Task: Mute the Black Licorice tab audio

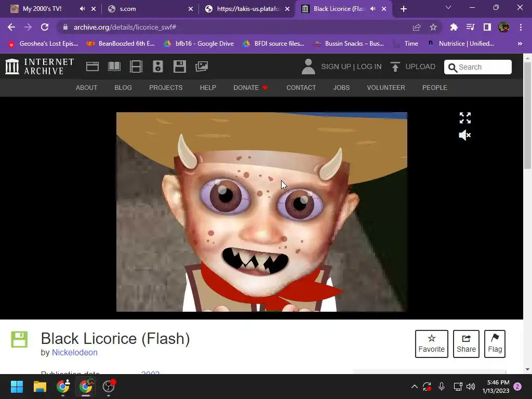Action: (x=373, y=9)
